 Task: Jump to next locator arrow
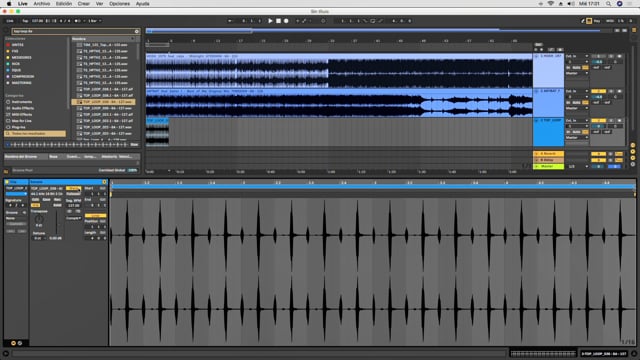tap(542, 49)
